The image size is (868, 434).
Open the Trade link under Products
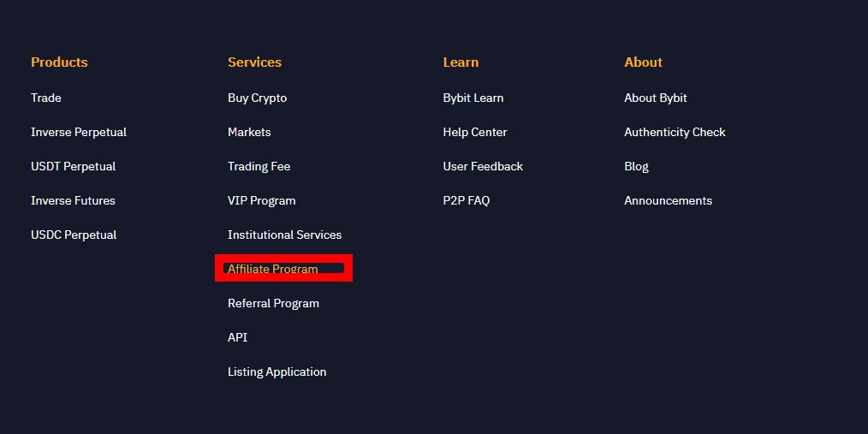click(46, 98)
